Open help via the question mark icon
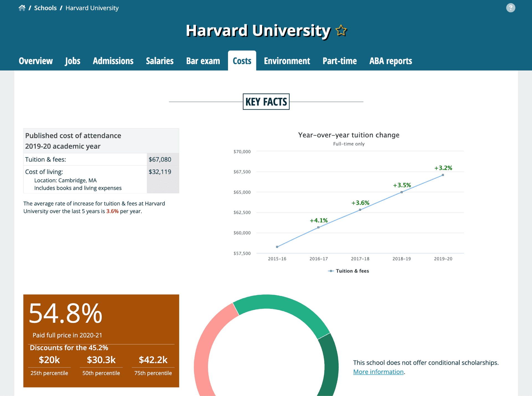The width and height of the screenshot is (532, 396). [511, 7]
